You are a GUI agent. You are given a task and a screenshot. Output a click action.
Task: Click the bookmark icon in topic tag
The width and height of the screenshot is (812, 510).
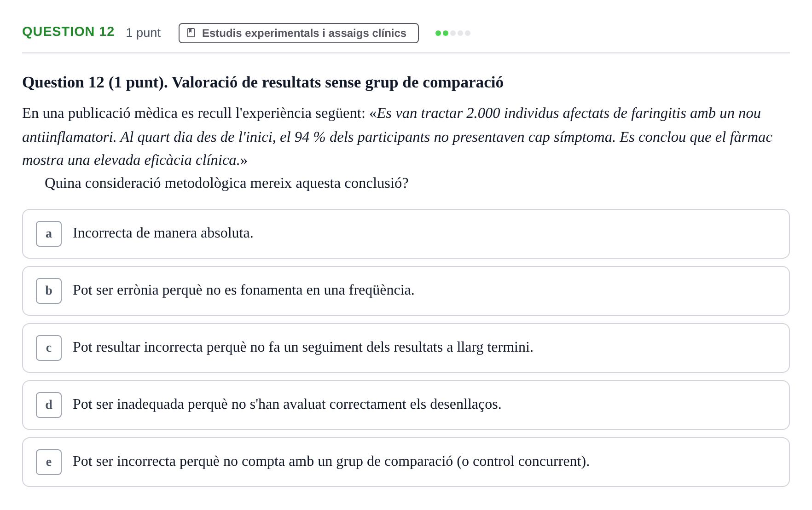point(191,33)
